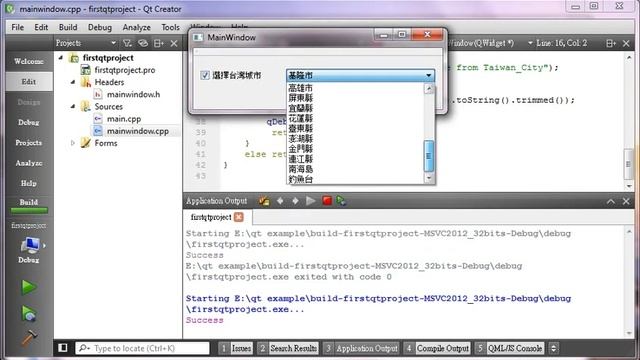Image resolution: width=640 pixels, height=360 pixels.
Task: Select 南海島 from the dropdown list
Action: [355, 169]
